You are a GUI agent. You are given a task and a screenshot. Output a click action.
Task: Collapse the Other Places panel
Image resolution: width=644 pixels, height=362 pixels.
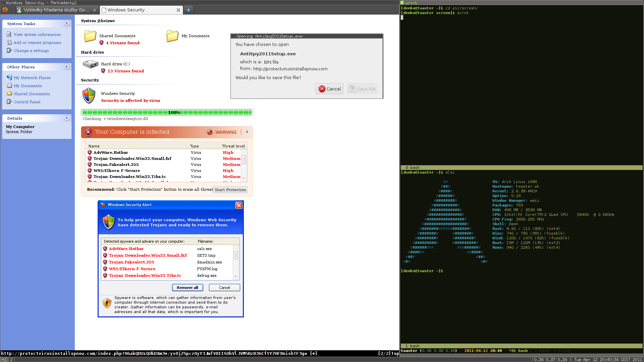67,67
